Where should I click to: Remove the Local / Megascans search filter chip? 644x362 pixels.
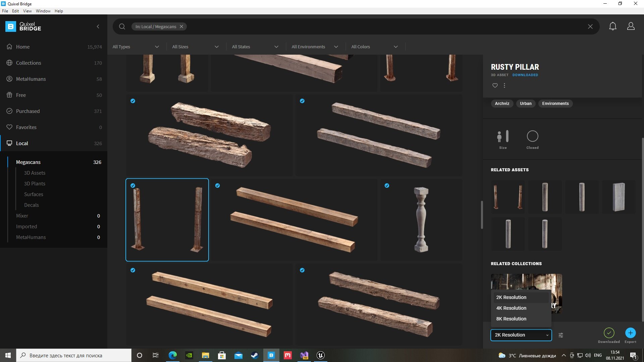181,26
